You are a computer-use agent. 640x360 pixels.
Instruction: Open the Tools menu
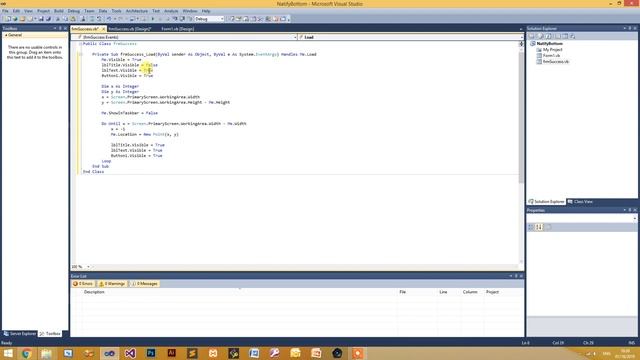(x=116, y=11)
